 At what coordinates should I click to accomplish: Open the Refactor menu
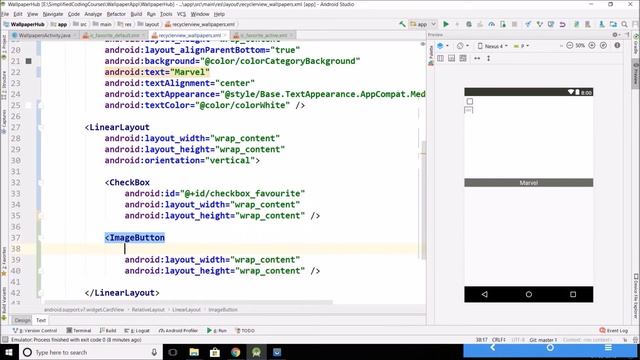tap(116, 14)
